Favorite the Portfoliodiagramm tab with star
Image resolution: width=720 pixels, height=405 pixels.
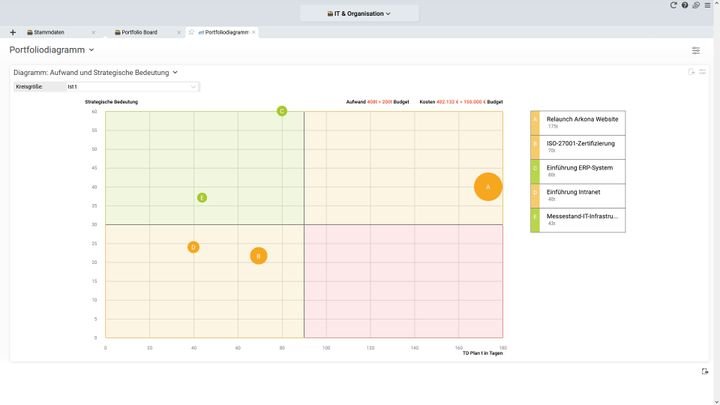click(191, 32)
